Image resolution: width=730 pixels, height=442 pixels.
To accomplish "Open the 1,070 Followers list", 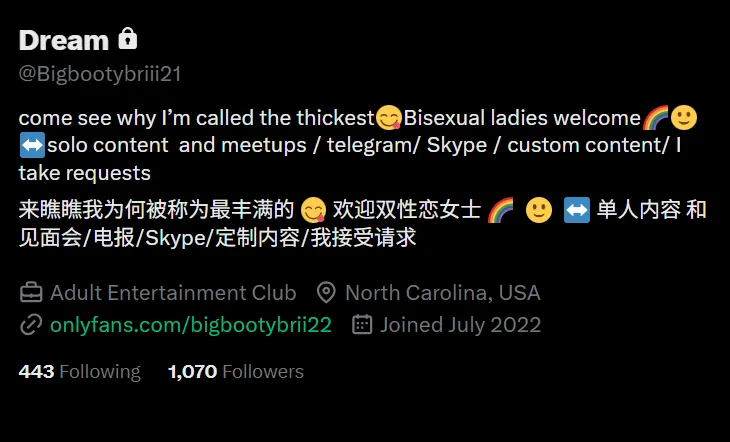I will 236,372.
